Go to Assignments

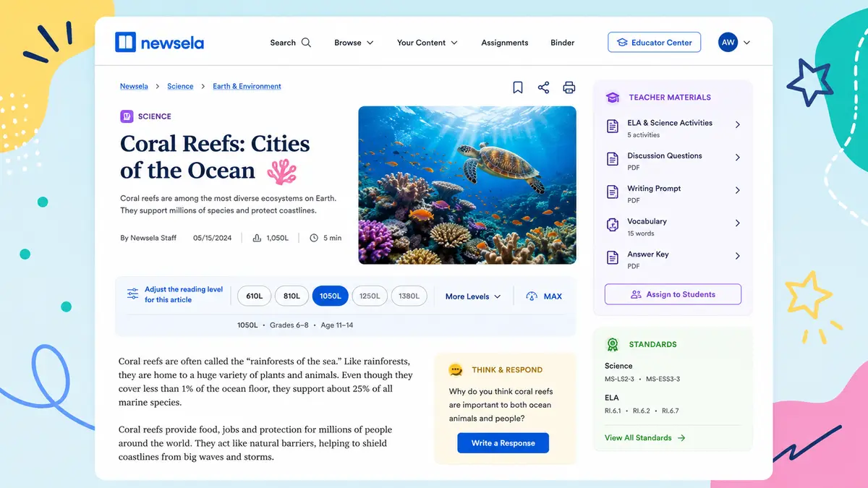pyautogui.click(x=505, y=43)
